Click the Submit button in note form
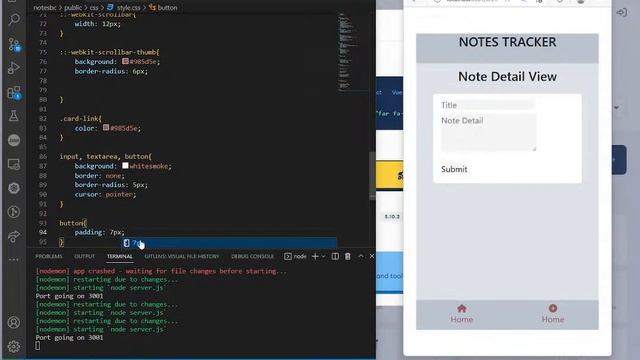 [x=454, y=169]
